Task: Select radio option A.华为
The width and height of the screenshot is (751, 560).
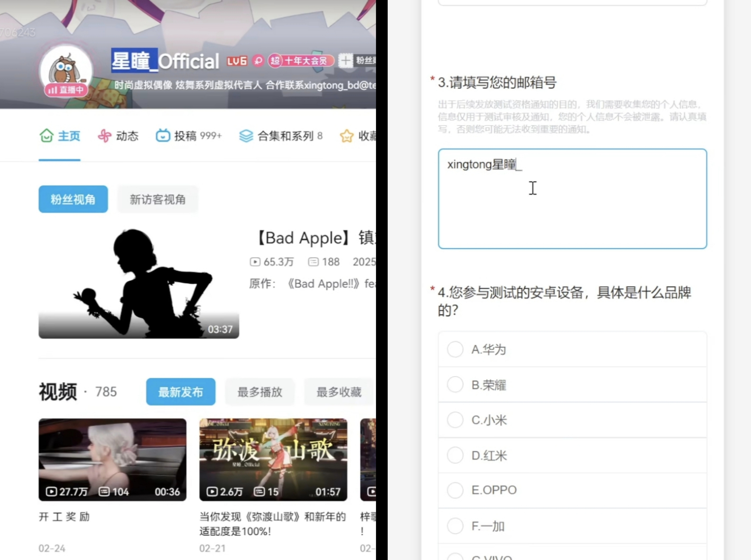Action: coord(455,349)
